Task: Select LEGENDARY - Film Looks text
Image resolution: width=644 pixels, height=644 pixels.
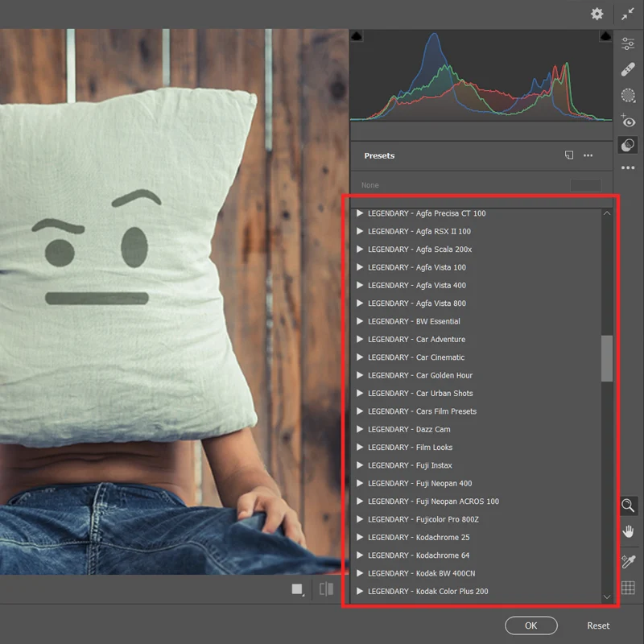Action: (411, 448)
